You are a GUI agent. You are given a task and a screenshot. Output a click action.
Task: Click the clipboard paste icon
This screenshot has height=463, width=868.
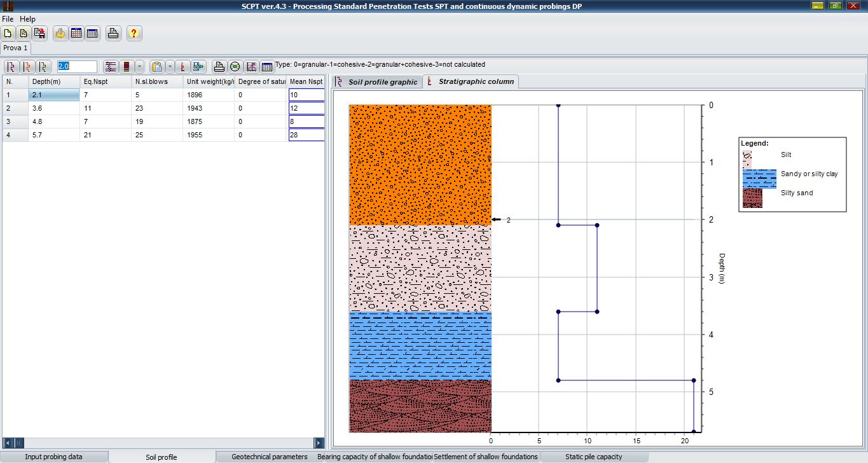click(157, 67)
